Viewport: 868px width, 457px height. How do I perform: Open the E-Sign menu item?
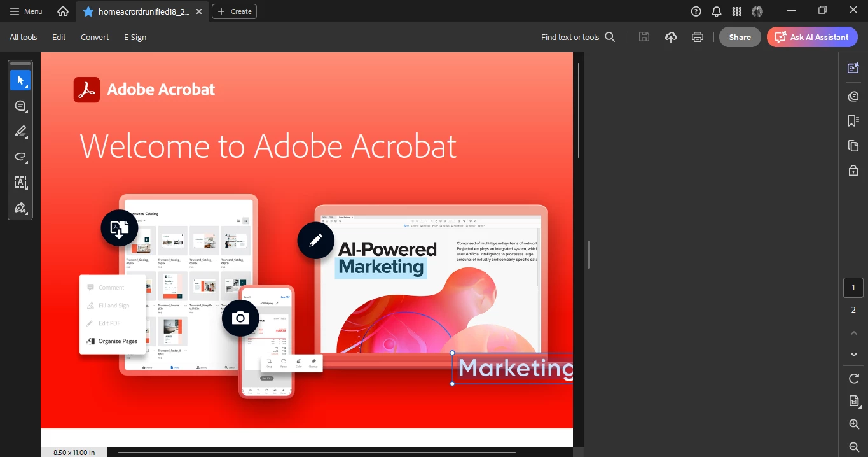point(135,37)
